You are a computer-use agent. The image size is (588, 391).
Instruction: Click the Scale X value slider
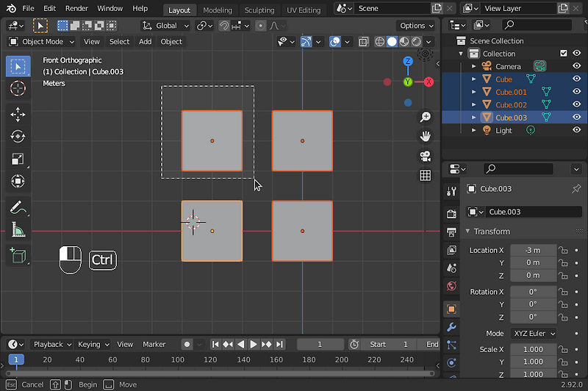pos(534,349)
